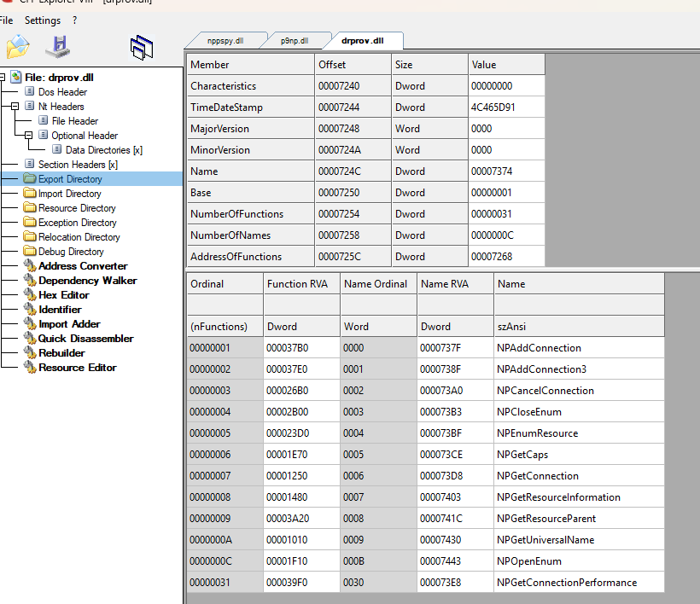Open the Hex Editor tool
The image size is (700, 604).
pos(64,295)
